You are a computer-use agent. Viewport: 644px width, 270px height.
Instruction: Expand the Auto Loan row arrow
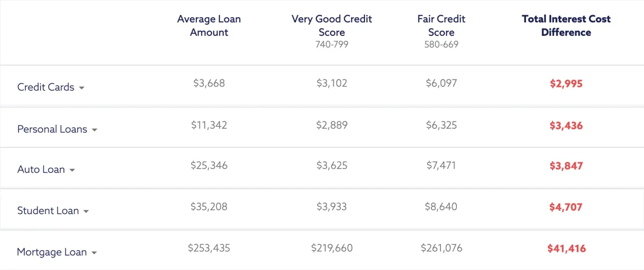(72, 170)
